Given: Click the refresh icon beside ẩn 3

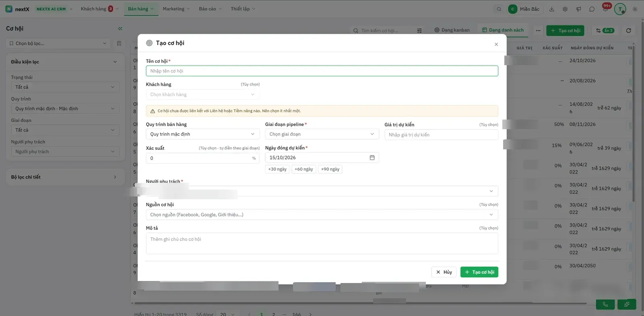Looking at the screenshot, I should click(x=628, y=31).
